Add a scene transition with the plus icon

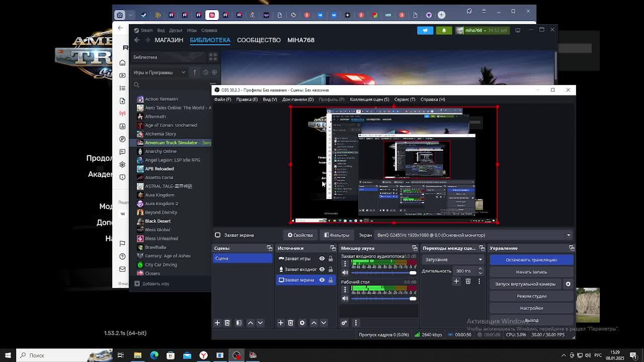point(456,282)
